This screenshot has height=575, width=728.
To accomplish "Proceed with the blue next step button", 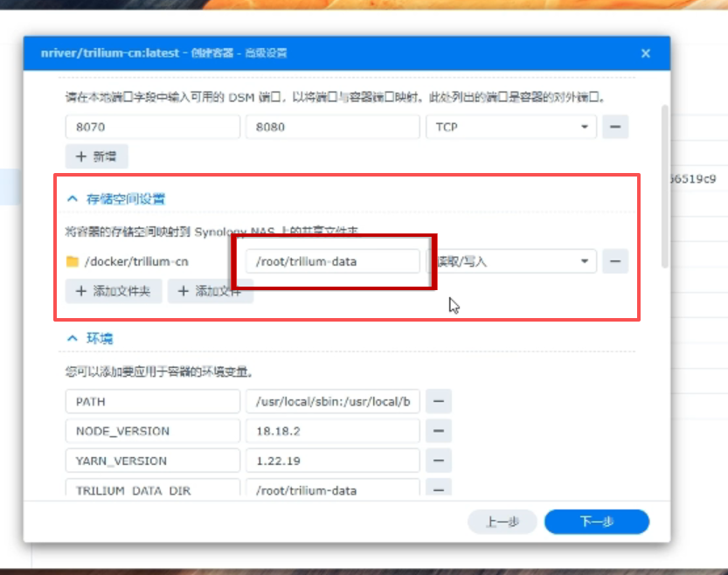I will [596, 522].
